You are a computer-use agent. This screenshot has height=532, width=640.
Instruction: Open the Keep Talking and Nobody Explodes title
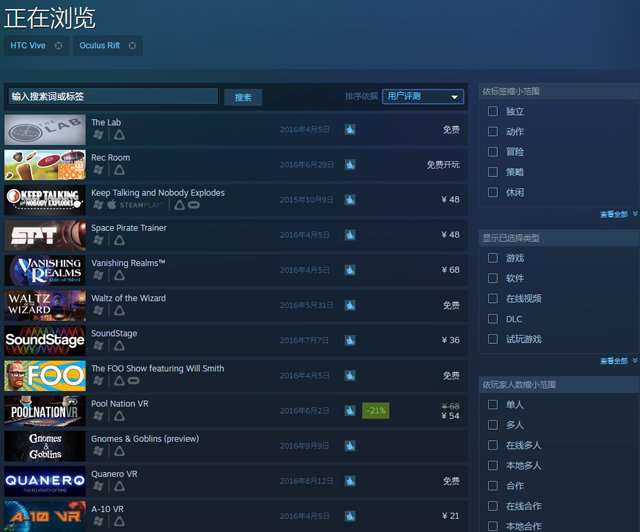158,193
